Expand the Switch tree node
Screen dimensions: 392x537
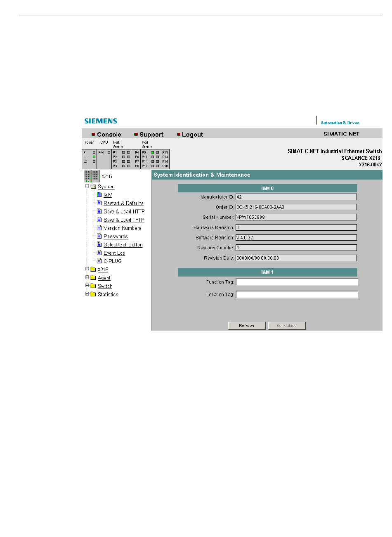[87, 286]
